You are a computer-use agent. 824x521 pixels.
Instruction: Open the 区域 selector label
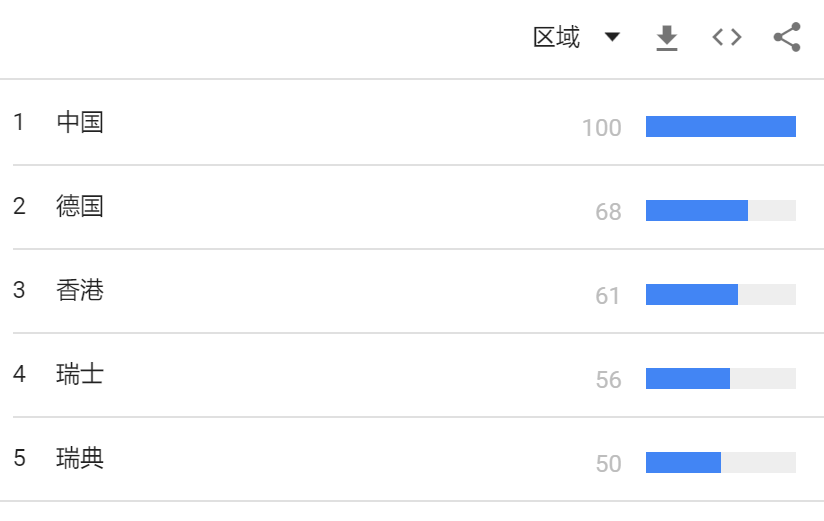point(557,37)
